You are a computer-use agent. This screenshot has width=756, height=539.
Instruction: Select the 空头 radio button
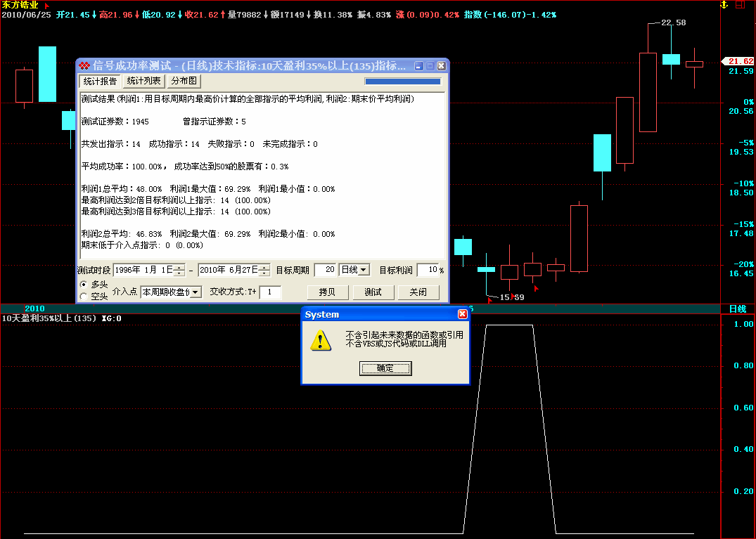click(x=84, y=296)
